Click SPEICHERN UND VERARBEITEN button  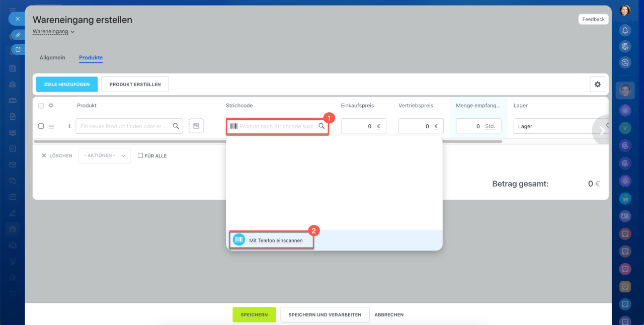325,314
